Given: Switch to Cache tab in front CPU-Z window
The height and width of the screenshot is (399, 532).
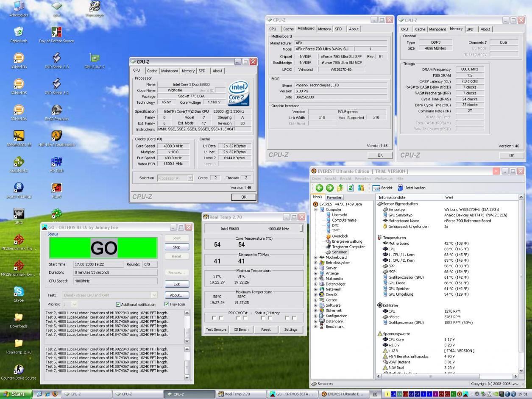Looking at the screenshot, I should [152, 71].
